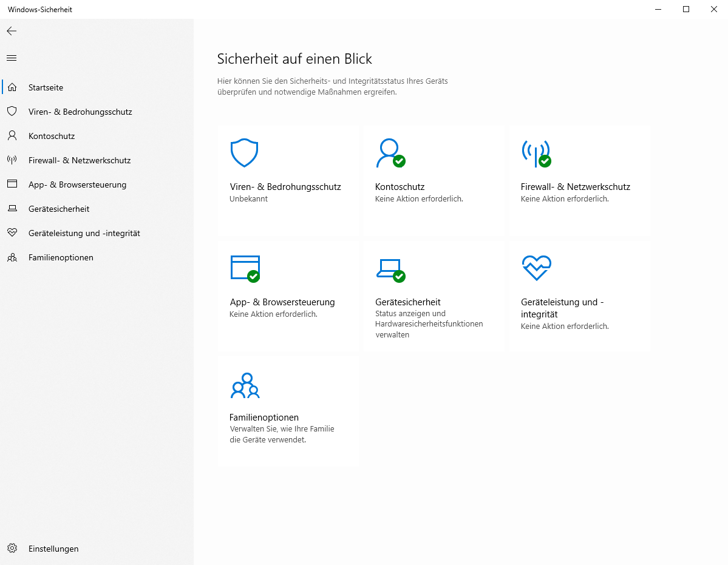Click the family icon beside Familienoptionen sidebar entry
Viewport: 728px width, 565px height.
(x=12, y=257)
